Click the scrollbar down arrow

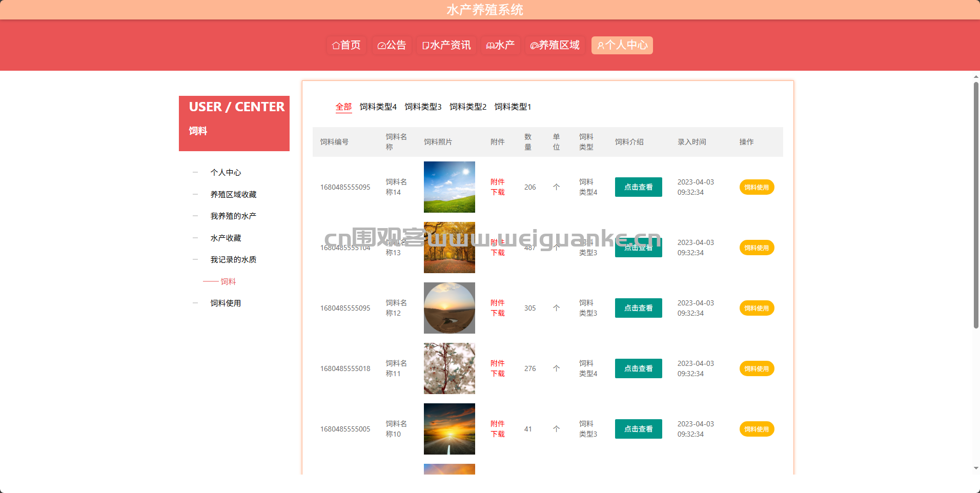(976, 468)
